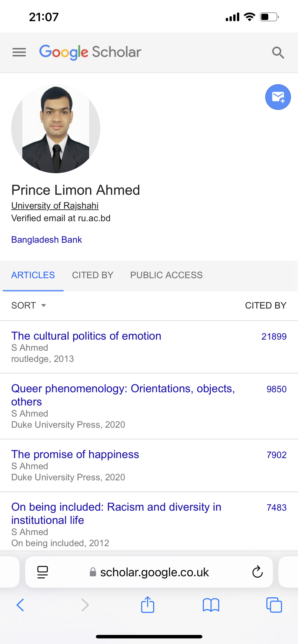Tap the Safari share icon

148,604
